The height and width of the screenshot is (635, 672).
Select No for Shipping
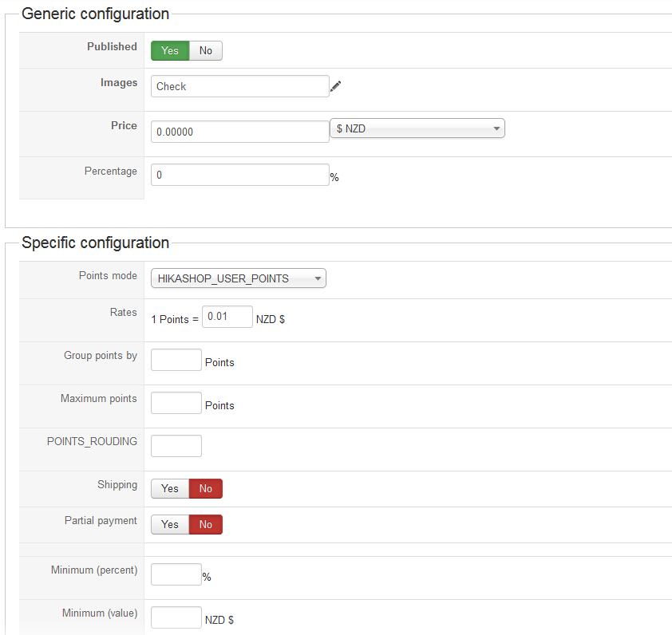coord(206,488)
